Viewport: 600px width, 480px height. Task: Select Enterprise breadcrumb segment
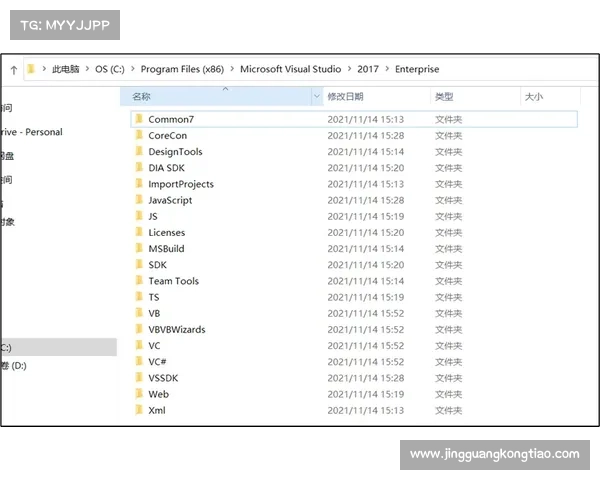(x=417, y=69)
